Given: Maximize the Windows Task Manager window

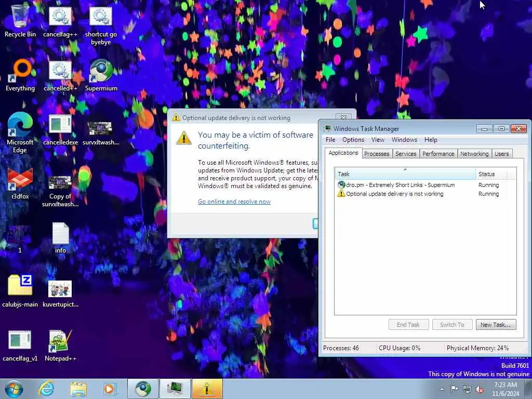Looking at the screenshot, I should (501, 129).
